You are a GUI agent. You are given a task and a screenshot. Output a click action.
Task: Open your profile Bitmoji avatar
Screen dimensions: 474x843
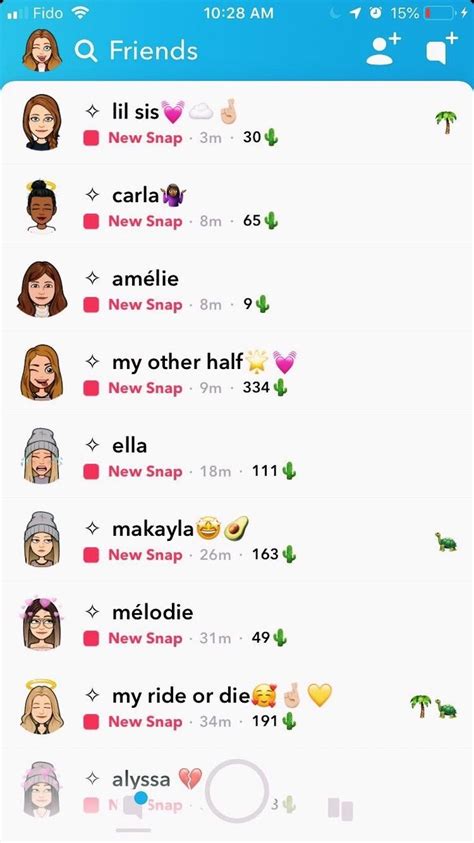click(42, 49)
